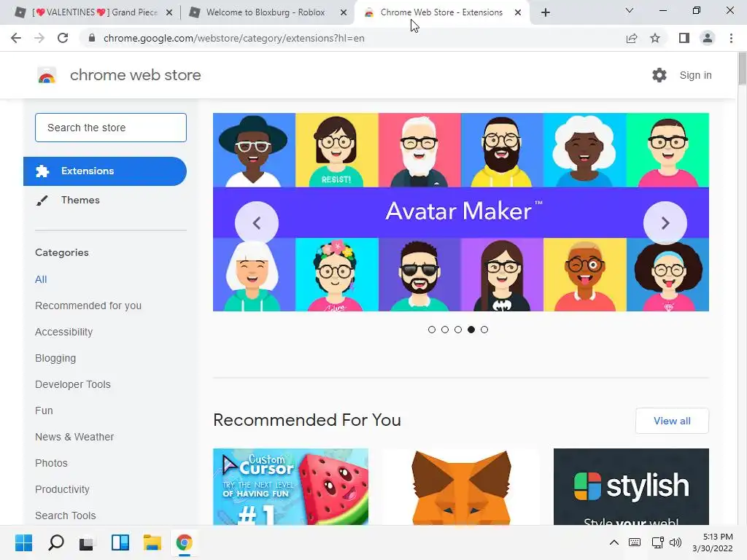The width and height of the screenshot is (747, 560).
Task: Show hidden system tray icons
Action: tap(614, 542)
